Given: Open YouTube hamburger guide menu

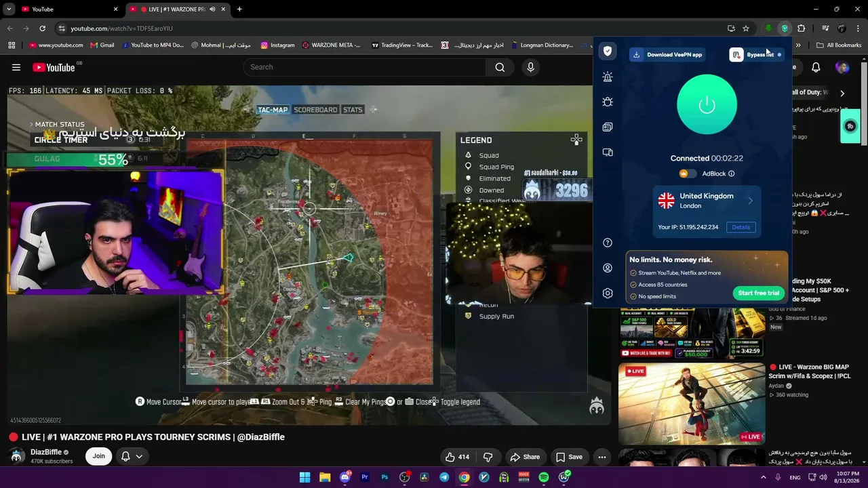Looking at the screenshot, I should 16,67.
